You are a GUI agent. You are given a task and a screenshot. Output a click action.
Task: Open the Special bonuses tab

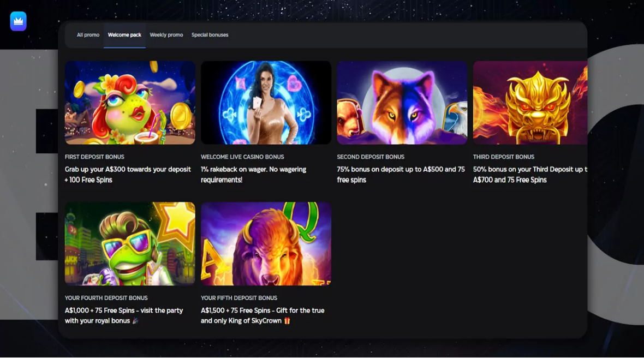coord(210,34)
